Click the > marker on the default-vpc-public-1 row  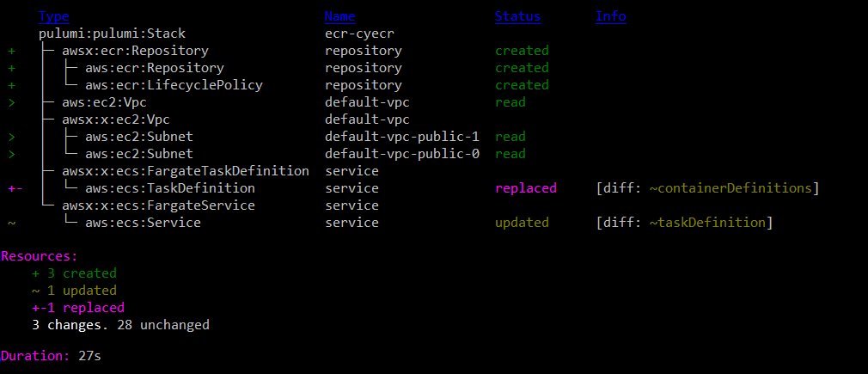click(x=11, y=137)
